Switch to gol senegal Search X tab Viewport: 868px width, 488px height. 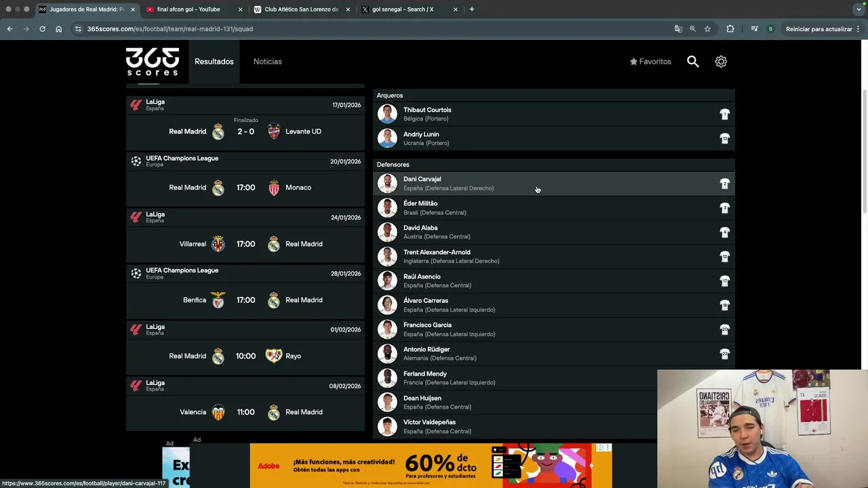(x=409, y=9)
